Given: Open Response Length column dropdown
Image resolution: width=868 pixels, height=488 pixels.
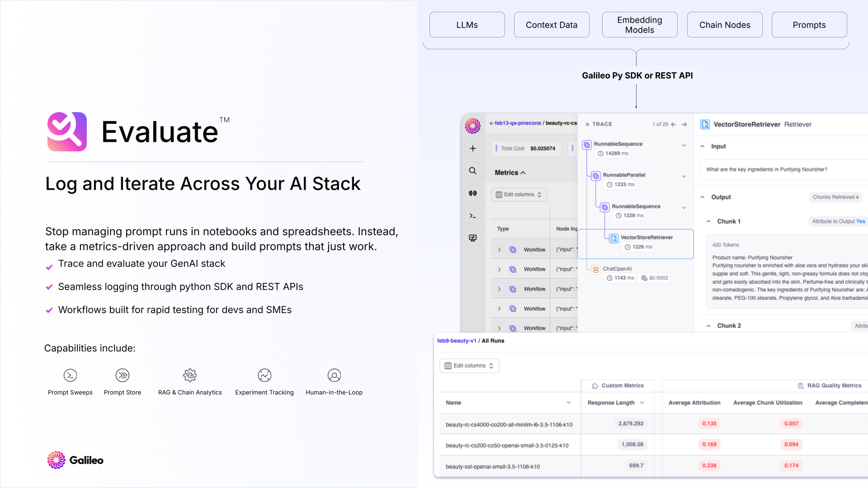Looking at the screenshot, I should tap(642, 403).
